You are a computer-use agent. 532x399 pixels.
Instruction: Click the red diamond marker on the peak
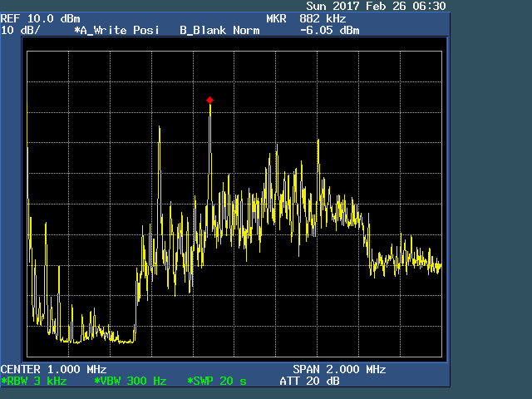210,100
